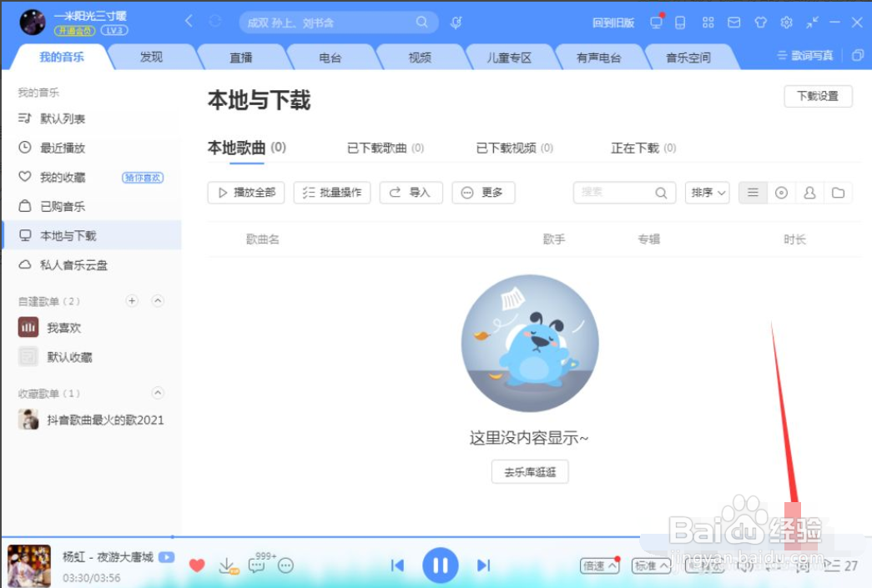Screen dimensions: 872x588
Task: Click the 播放全部 button
Action: coord(246,193)
